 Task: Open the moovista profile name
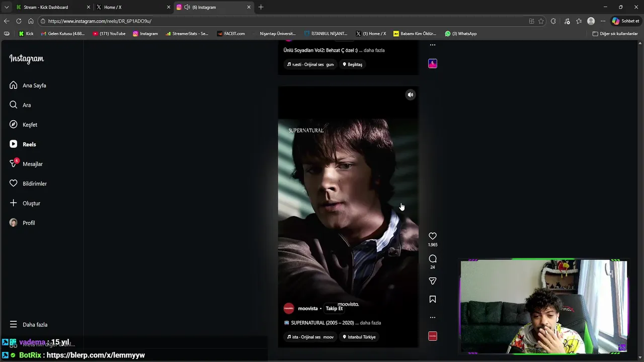point(308,309)
